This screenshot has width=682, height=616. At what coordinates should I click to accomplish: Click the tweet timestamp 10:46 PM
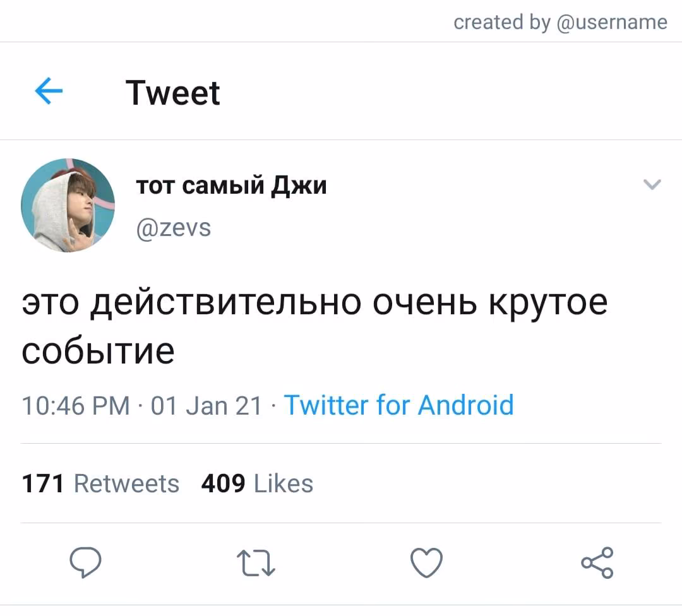coord(76,406)
